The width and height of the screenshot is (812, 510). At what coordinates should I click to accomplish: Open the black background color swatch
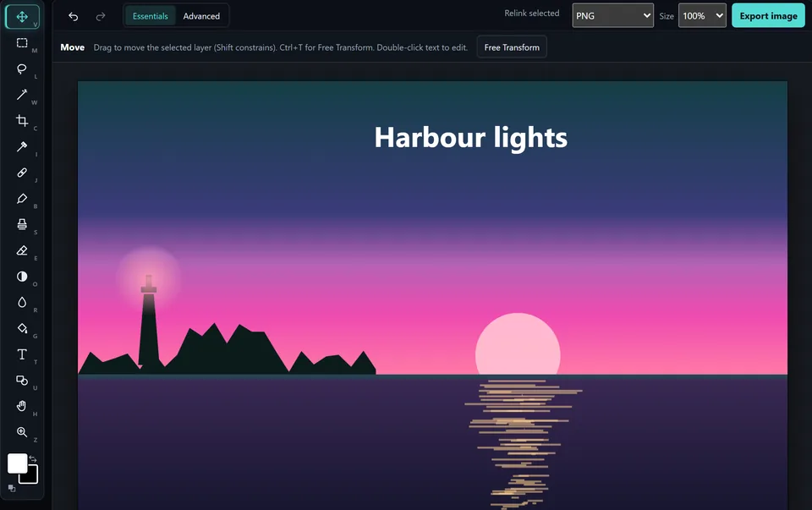point(31,477)
